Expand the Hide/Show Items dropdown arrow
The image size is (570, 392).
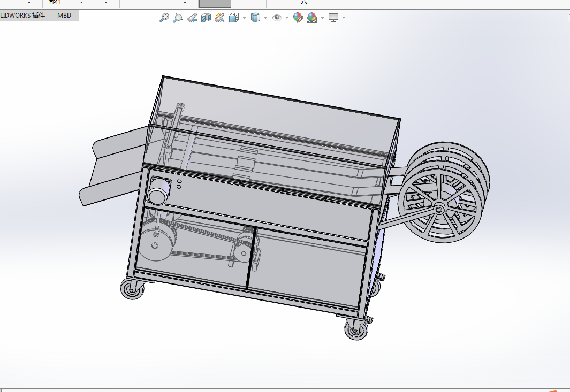pyautogui.click(x=287, y=18)
